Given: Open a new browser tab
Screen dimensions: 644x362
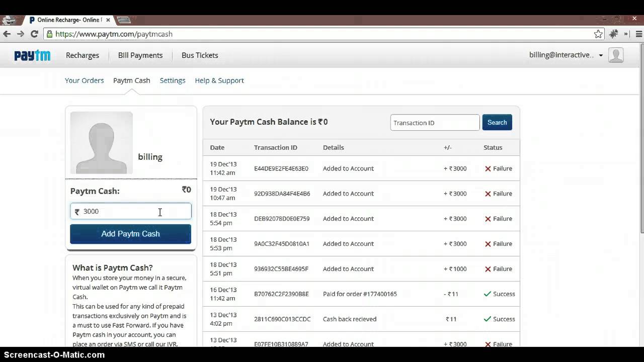Looking at the screenshot, I should click(x=124, y=20).
